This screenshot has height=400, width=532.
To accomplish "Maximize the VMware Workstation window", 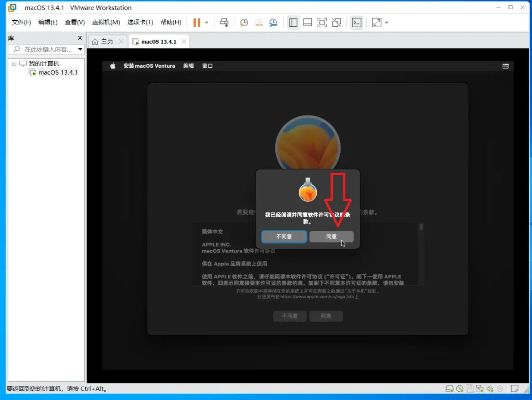I will click(x=510, y=7).
